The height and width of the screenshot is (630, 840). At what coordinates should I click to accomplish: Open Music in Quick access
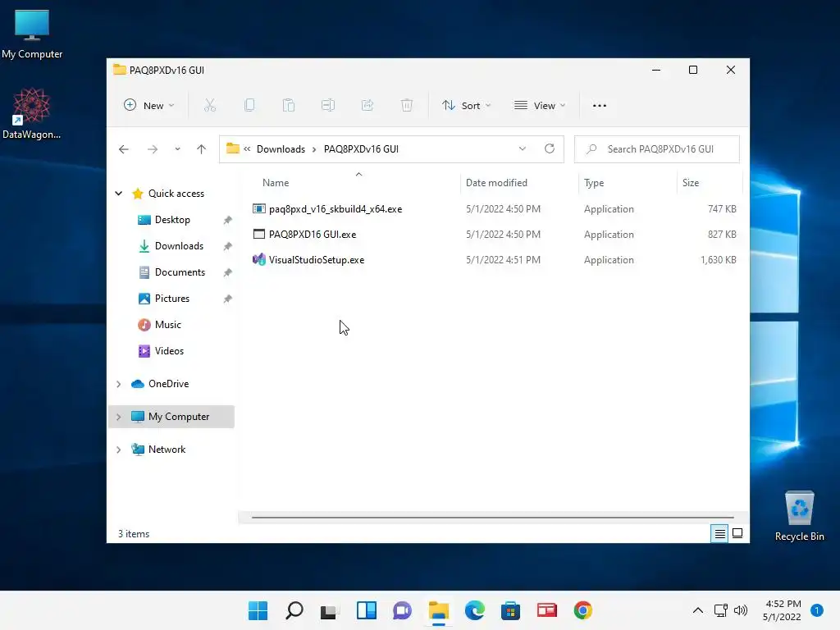[x=167, y=325]
